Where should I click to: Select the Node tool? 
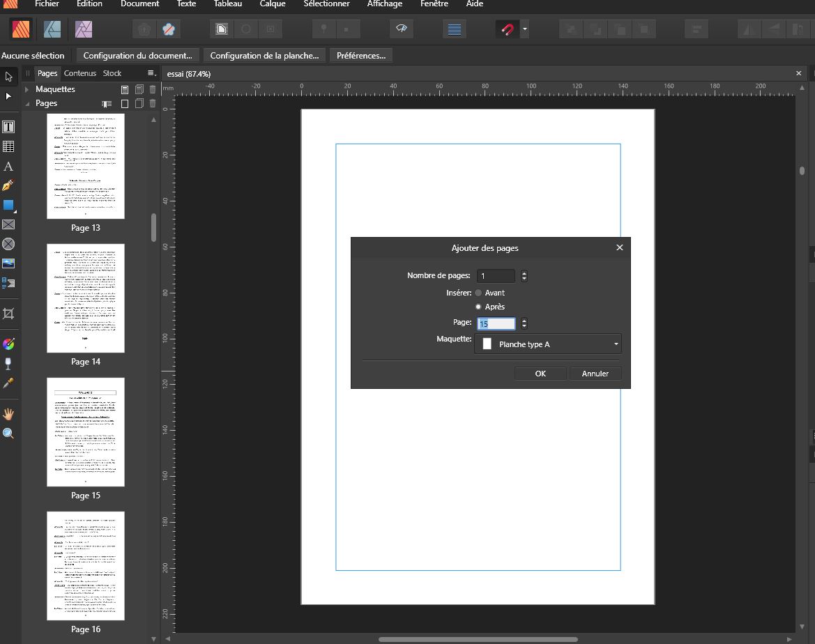tap(8, 96)
